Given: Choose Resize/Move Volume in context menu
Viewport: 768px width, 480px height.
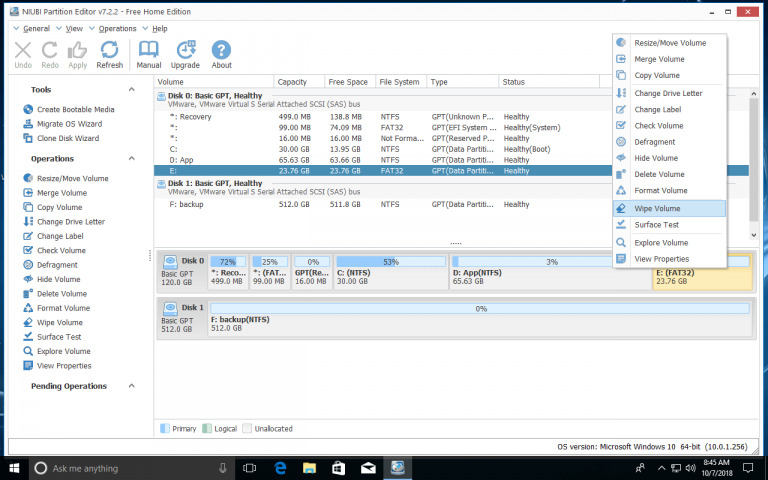Looking at the screenshot, I should coord(669,43).
